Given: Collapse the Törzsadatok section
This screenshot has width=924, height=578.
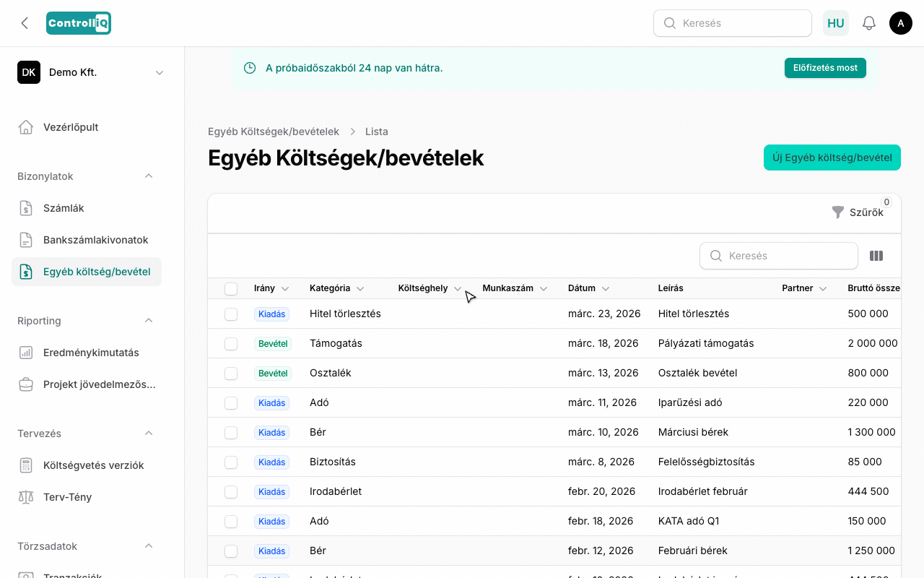Looking at the screenshot, I should point(149,546).
